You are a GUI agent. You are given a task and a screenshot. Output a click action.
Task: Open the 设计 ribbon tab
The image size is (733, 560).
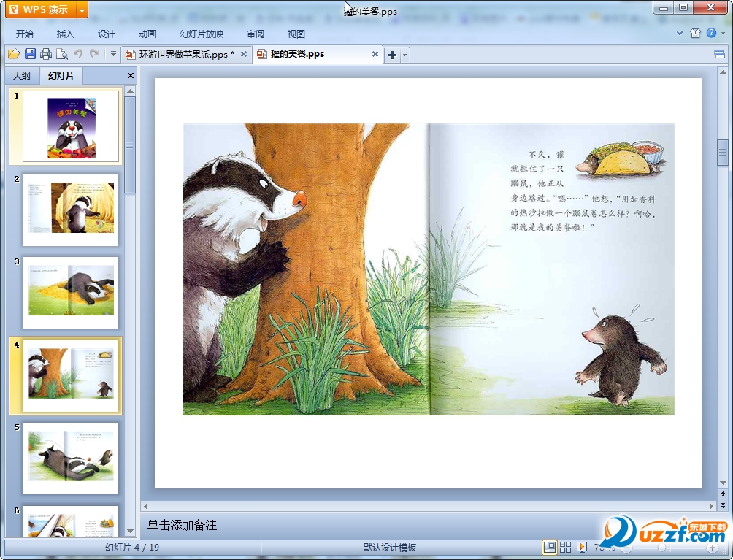pyautogui.click(x=106, y=34)
